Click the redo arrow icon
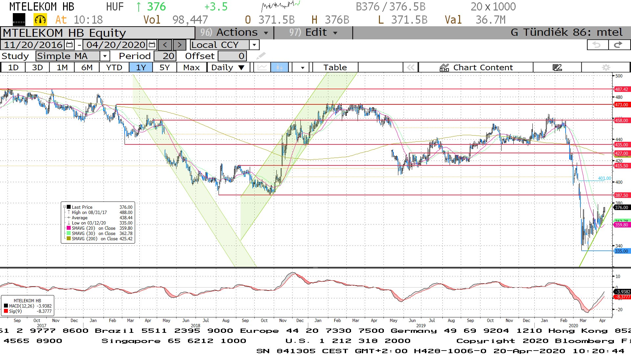631x364 pixels. [619, 45]
